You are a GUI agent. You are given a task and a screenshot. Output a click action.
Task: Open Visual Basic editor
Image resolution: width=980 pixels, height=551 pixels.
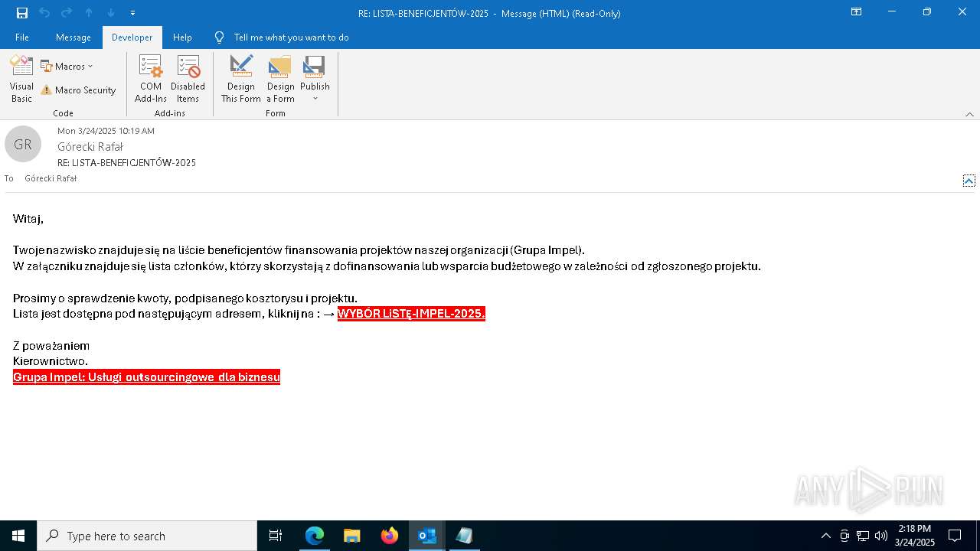click(21, 79)
